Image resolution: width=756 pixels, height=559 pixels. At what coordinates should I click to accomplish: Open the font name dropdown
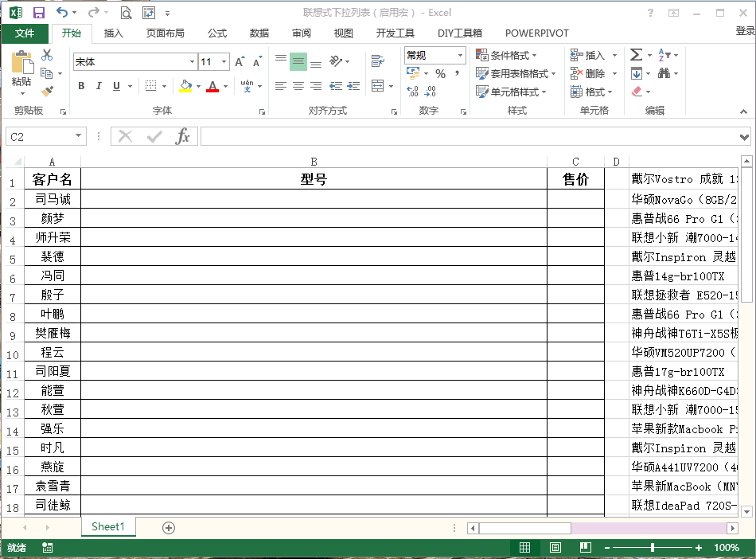click(192, 62)
